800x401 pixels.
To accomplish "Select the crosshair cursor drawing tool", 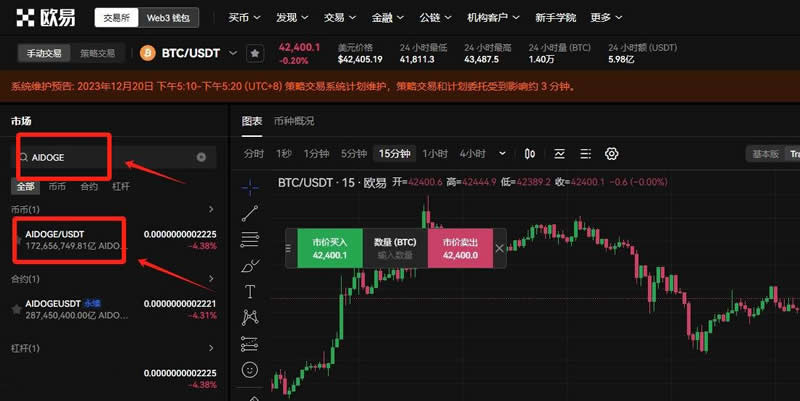I will pyautogui.click(x=250, y=185).
